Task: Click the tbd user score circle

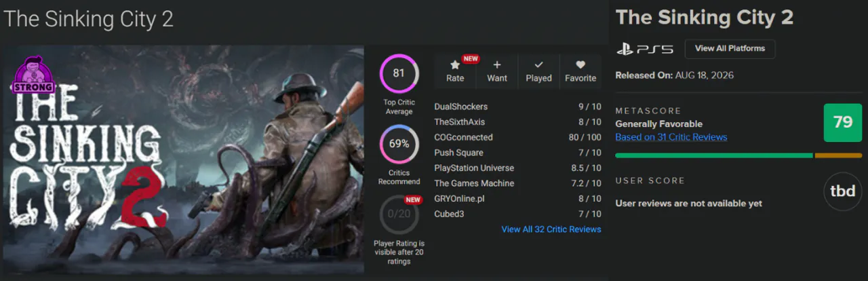Action: (x=843, y=192)
